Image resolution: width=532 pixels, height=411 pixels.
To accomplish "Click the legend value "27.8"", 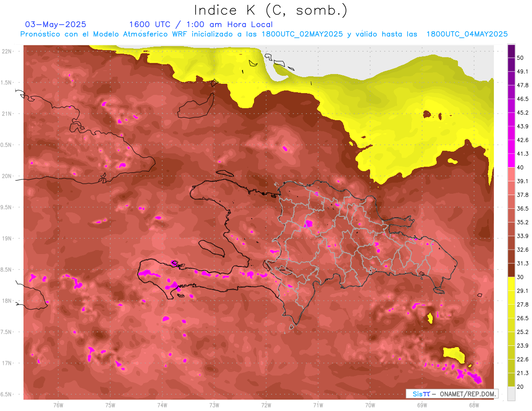I will point(523,304).
